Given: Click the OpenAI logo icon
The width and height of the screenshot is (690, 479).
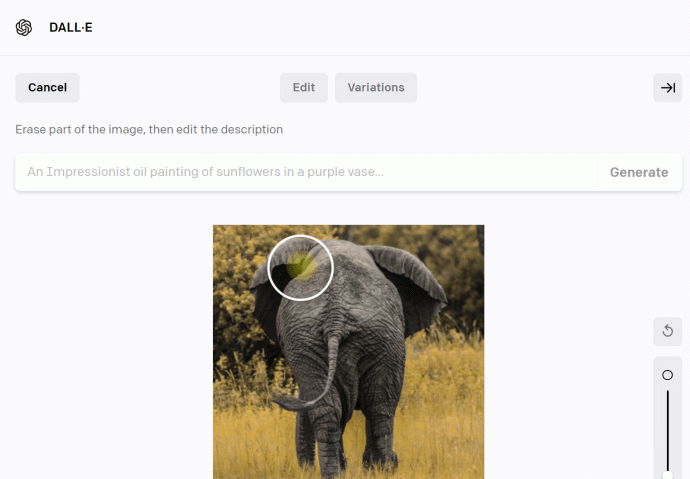Looking at the screenshot, I should tap(24, 28).
